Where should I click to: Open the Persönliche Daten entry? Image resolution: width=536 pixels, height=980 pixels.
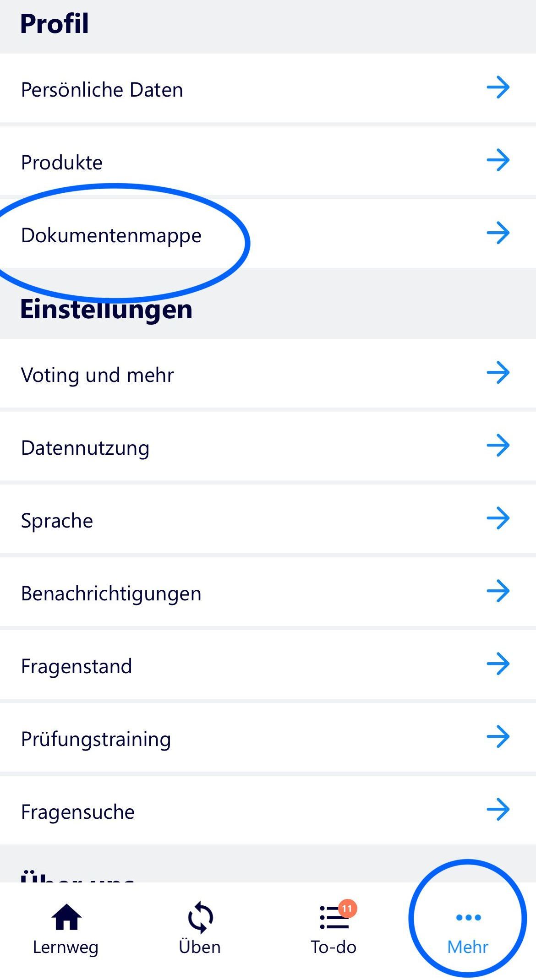[102, 89]
